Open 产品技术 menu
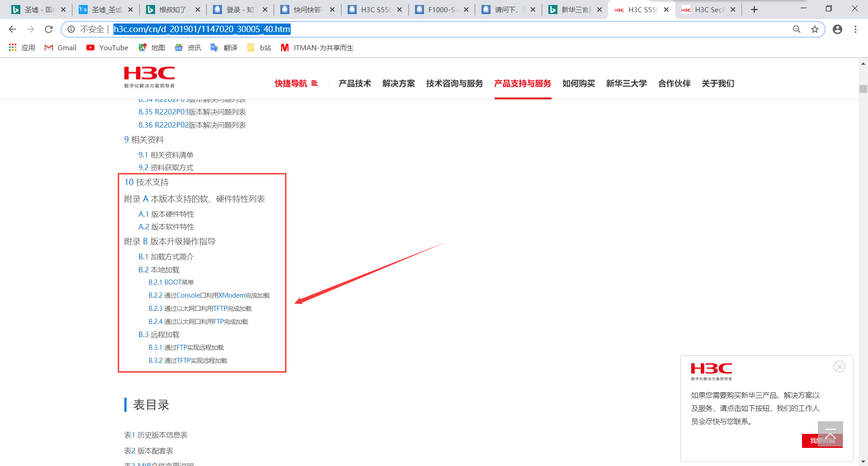 click(355, 83)
